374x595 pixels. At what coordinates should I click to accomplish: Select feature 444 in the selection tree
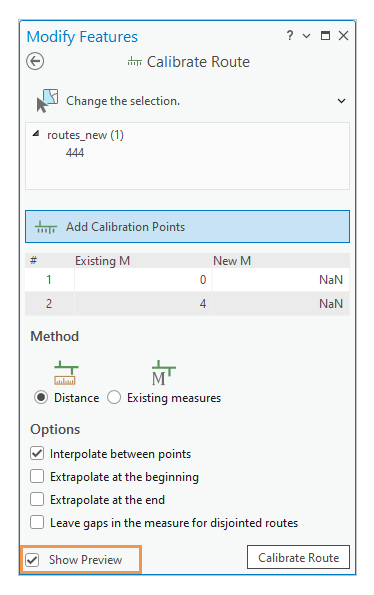click(x=75, y=153)
